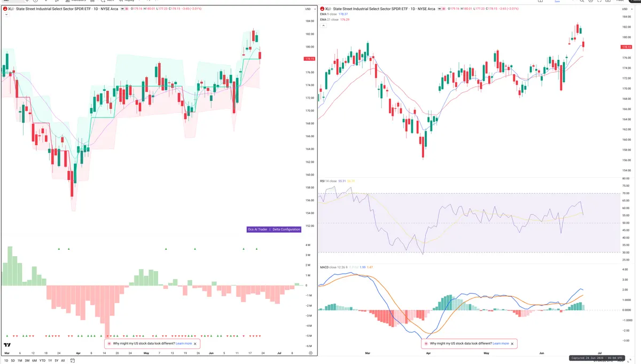
Task: Click the second market status flag in the EMA chart legend
Action: 444,9
